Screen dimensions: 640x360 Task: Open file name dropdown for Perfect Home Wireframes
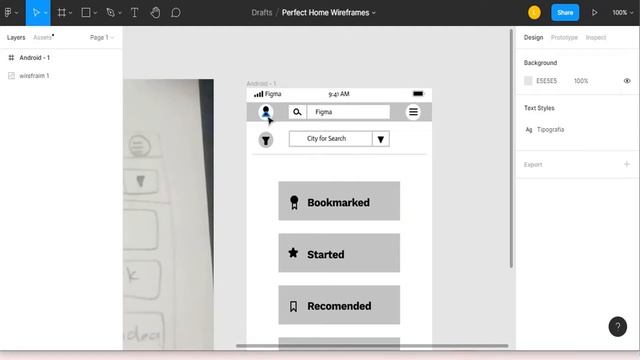point(373,13)
